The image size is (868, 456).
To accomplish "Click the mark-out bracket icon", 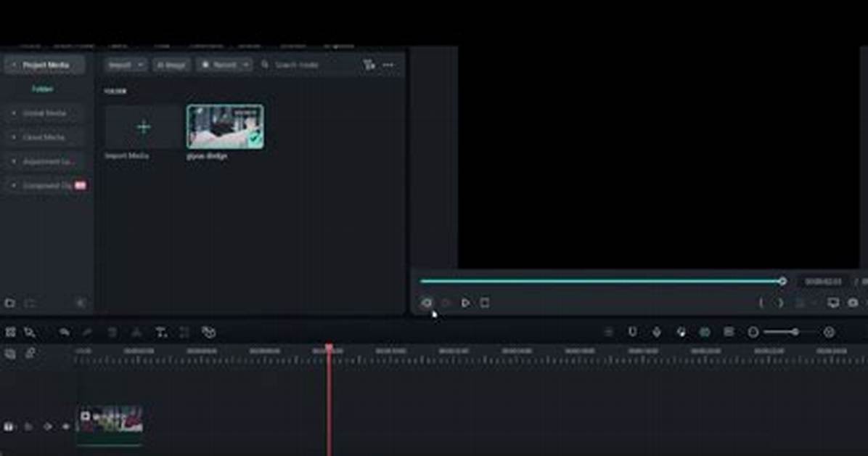I will (780, 303).
